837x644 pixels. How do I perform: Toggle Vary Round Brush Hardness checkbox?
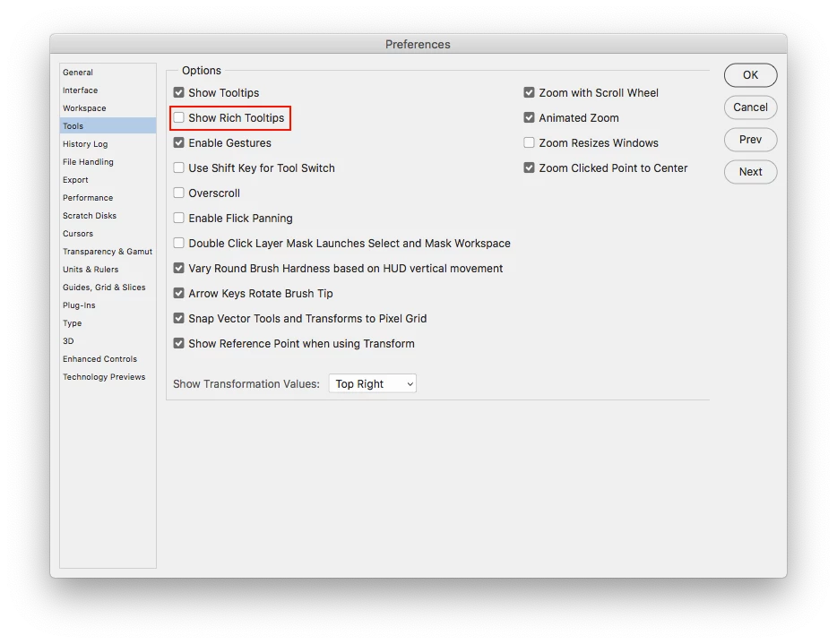pos(179,269)
